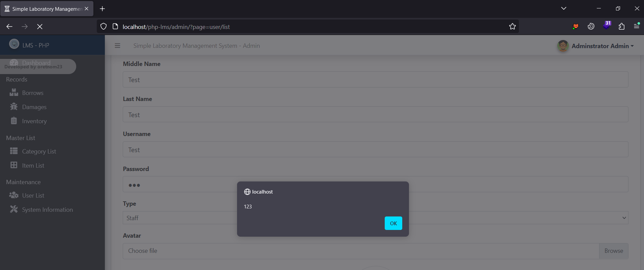
Task: Open the Adminstrator Admin account dropdown
Action: pyautogui.click(x=603, y=46)
